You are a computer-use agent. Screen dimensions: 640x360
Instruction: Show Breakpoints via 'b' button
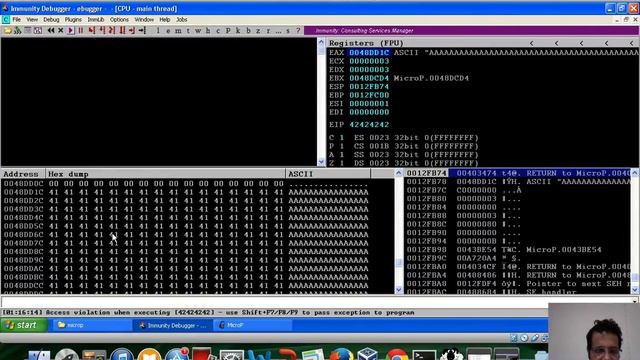click(248, 31)
